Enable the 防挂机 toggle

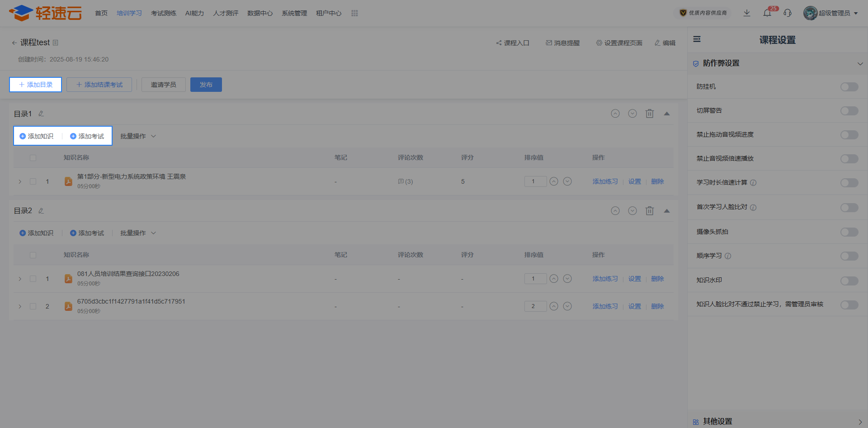click(849, 87)
